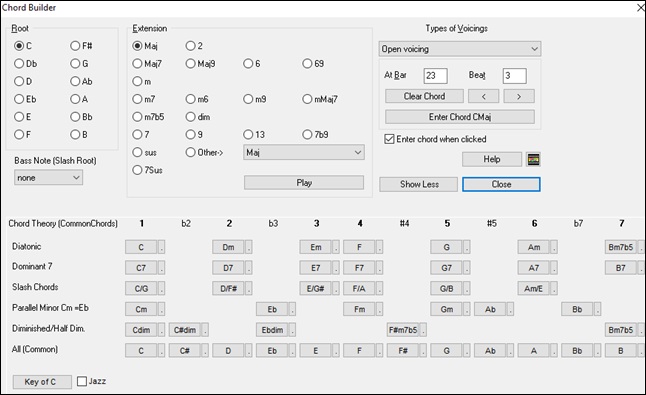The height and width of the screenshot is (395, 646).
Task: Click the At Bar number field
Action: (x=435, y=76)
